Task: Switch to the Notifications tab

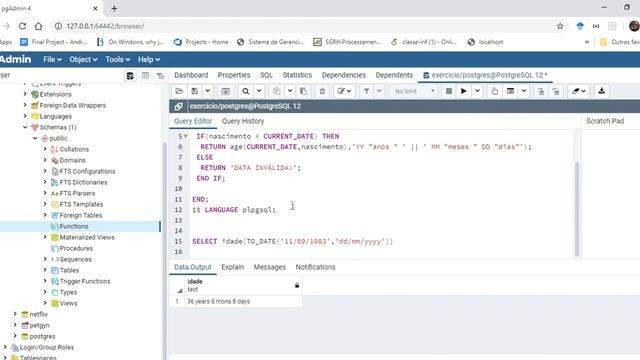Action: coord(316,267)
